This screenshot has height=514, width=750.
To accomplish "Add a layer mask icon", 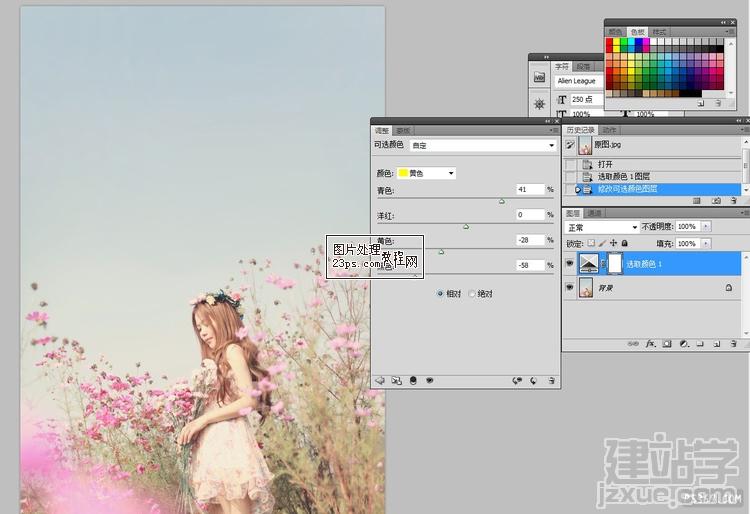I will (x=667, y=344).
